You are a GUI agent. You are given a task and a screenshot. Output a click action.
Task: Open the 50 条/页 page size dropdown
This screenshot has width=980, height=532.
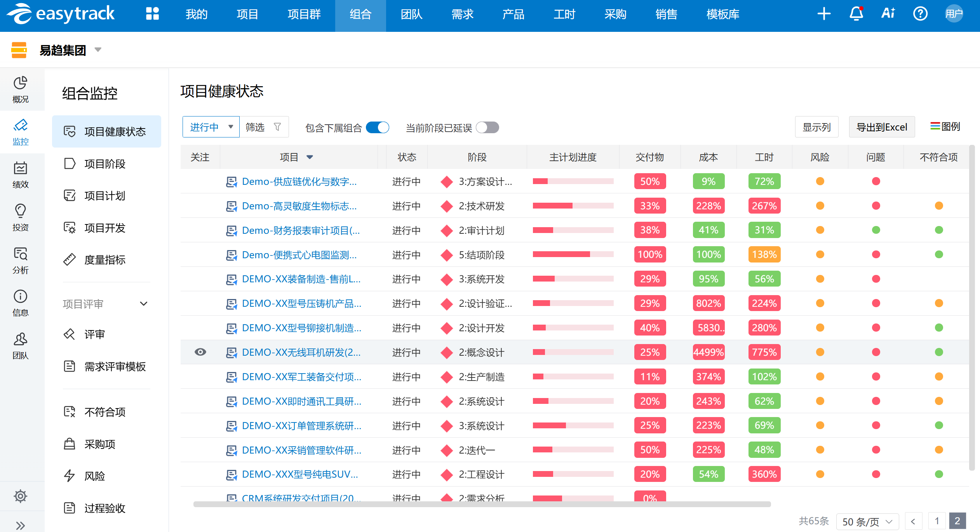coord(867,522)
